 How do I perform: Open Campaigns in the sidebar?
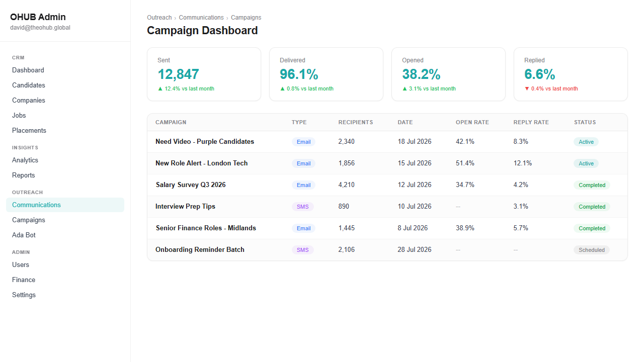tap(65, 220)
